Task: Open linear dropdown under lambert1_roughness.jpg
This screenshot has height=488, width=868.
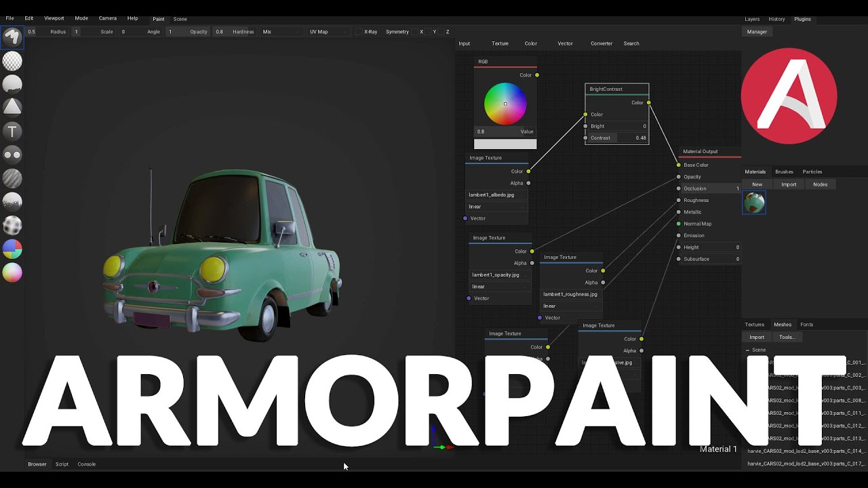Action: (572, 306)
